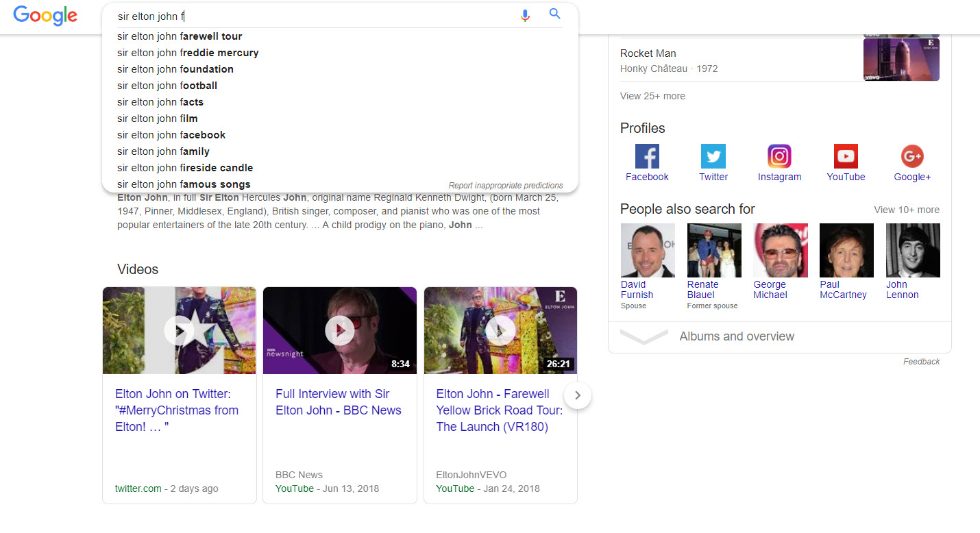Image resolution: width=980 pixels, height=533 pixels.
Task: Click into the search input field
Action: point(308,16)
